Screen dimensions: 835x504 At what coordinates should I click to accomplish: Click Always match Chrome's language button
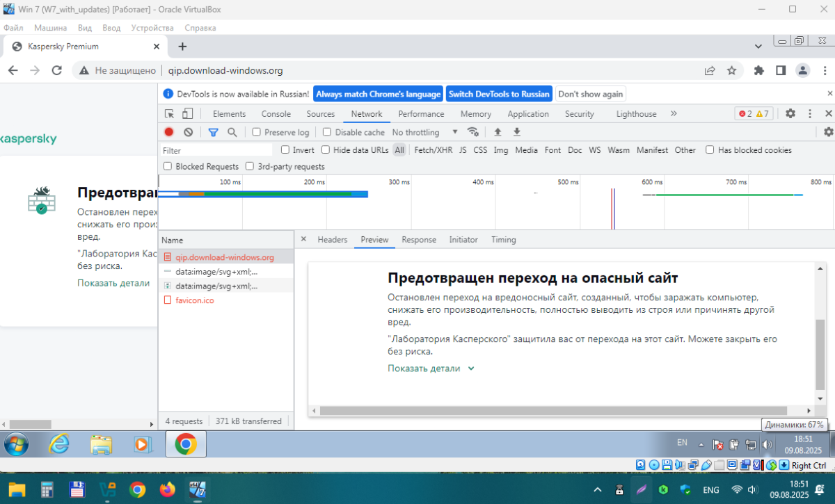(379, 94)
